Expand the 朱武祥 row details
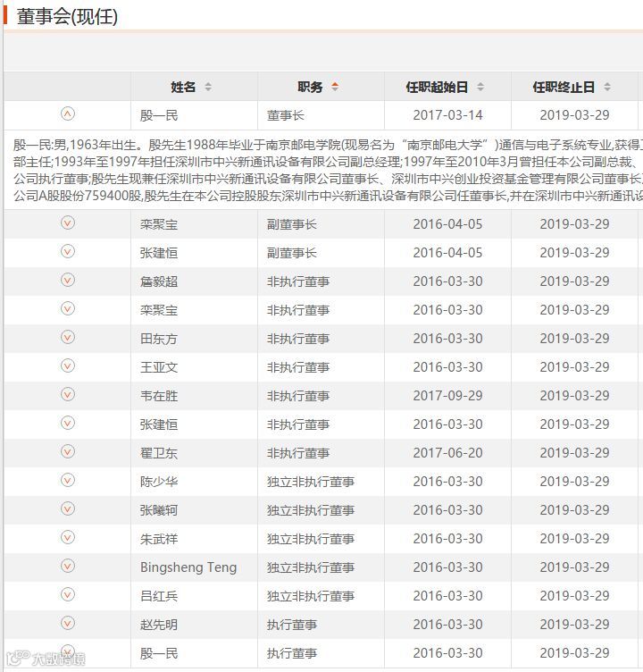643x672 pixels. 67,537
